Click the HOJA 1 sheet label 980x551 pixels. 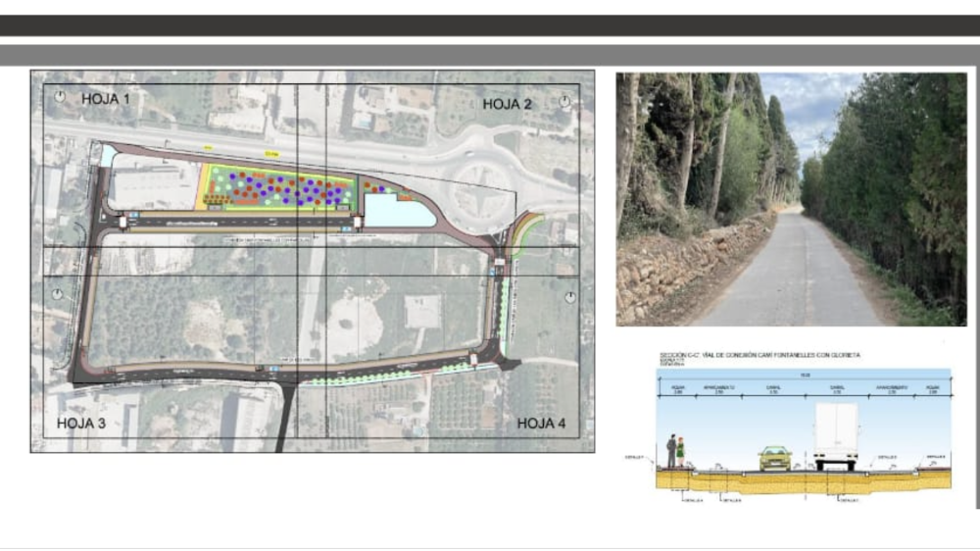point(106,98)
